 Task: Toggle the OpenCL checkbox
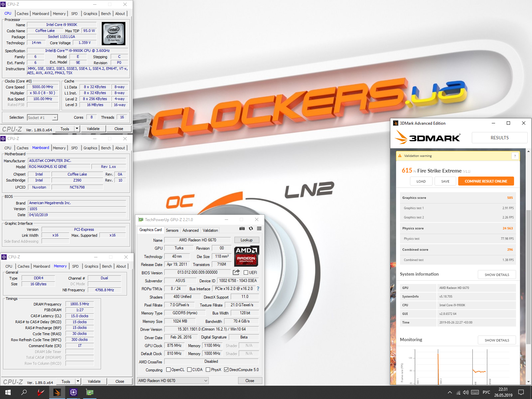(168, 370)
